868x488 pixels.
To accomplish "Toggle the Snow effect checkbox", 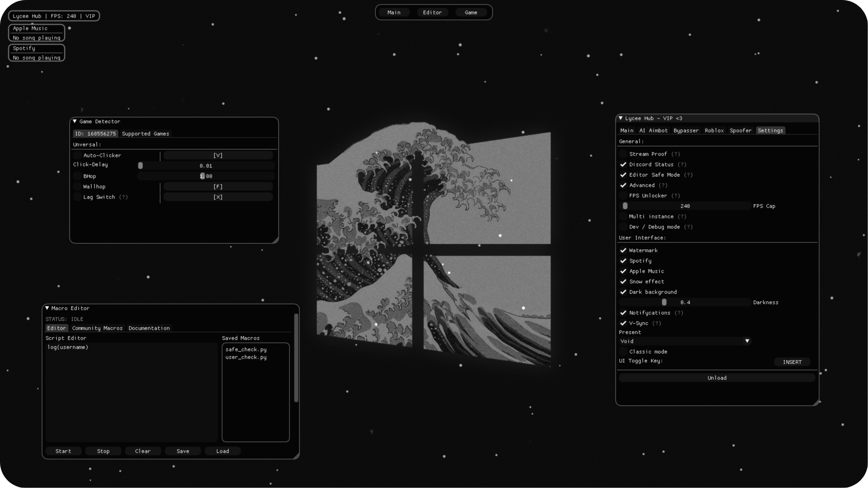I will tap(623, 282).
